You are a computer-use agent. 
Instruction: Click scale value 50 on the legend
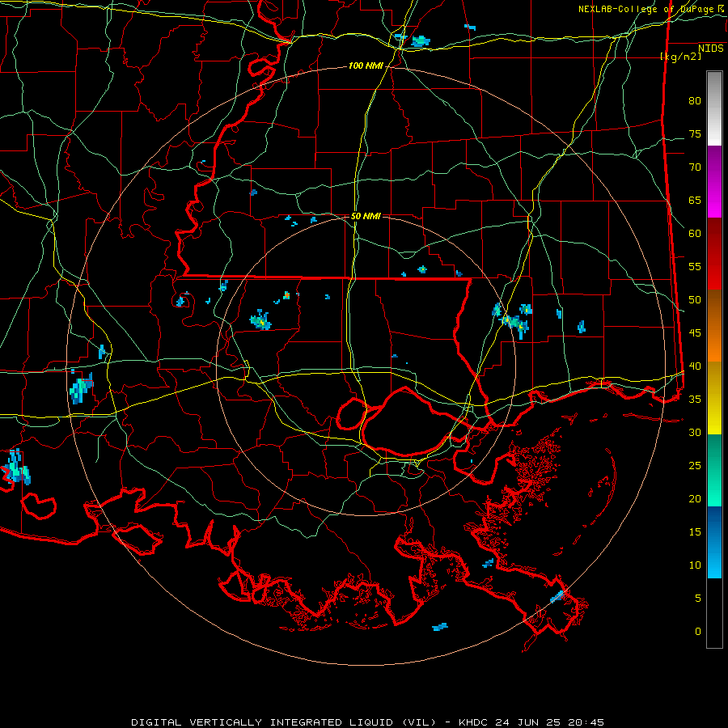point(695,299)
